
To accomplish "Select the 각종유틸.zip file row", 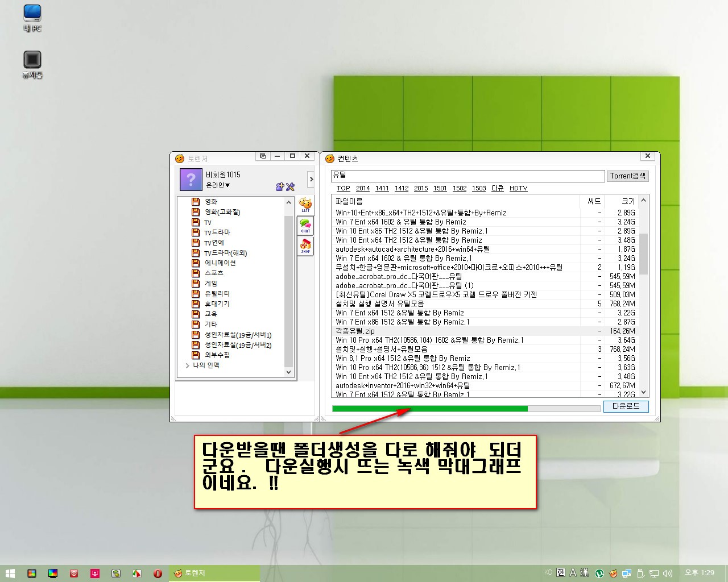I will point(485,331).
